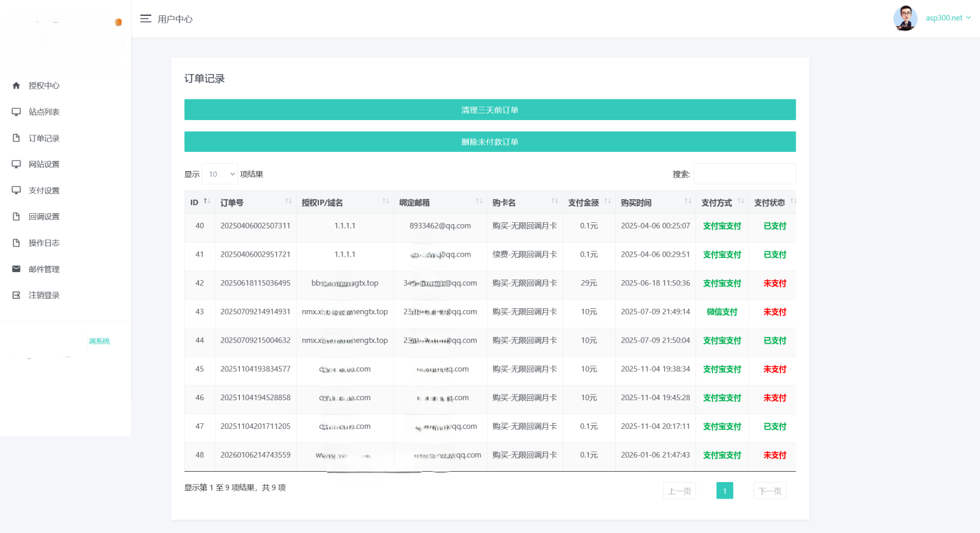Viewport: 980px width, 533px height.
Task: Click inside the 搜索 search field
Action: (x=745, y=173)
